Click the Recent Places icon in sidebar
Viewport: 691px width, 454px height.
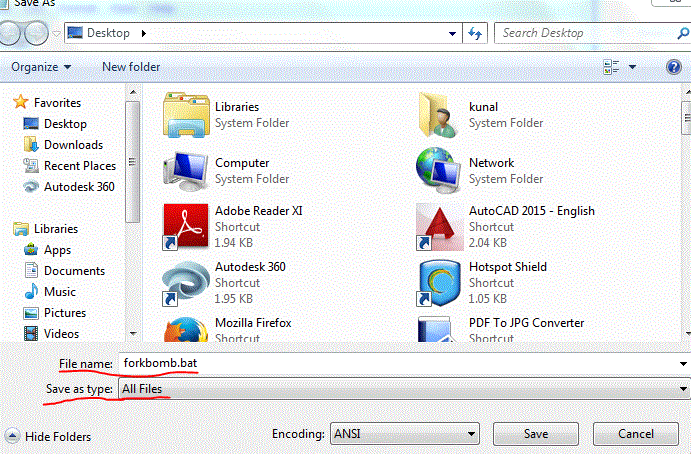[x=31, y=165]
